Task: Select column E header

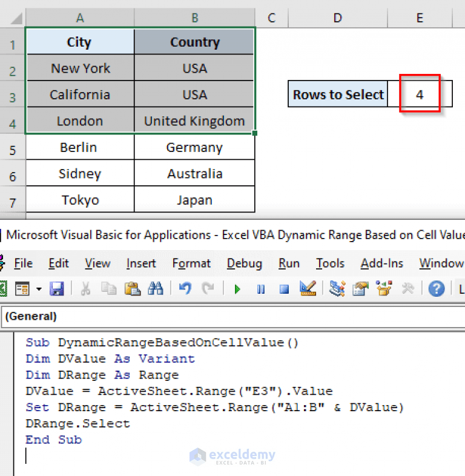Action: pos(420,18)
